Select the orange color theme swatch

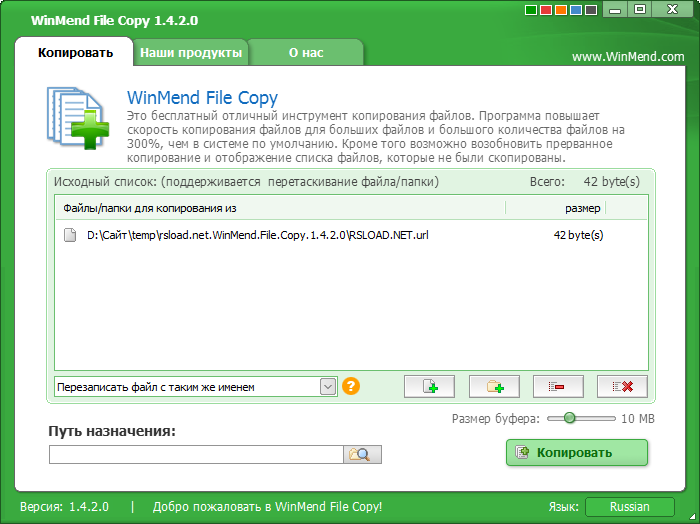tap(561, 10)
